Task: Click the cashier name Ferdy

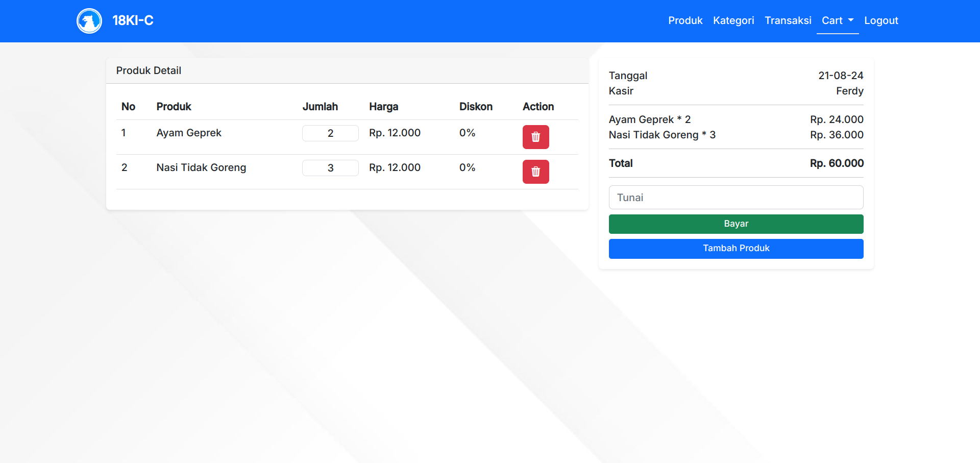Action: (x=849, y=91)
